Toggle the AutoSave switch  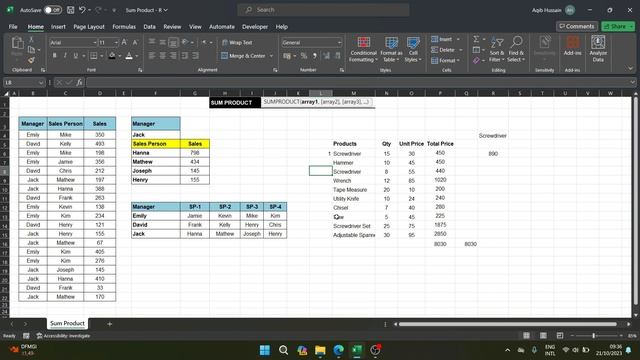click(53, 10)
